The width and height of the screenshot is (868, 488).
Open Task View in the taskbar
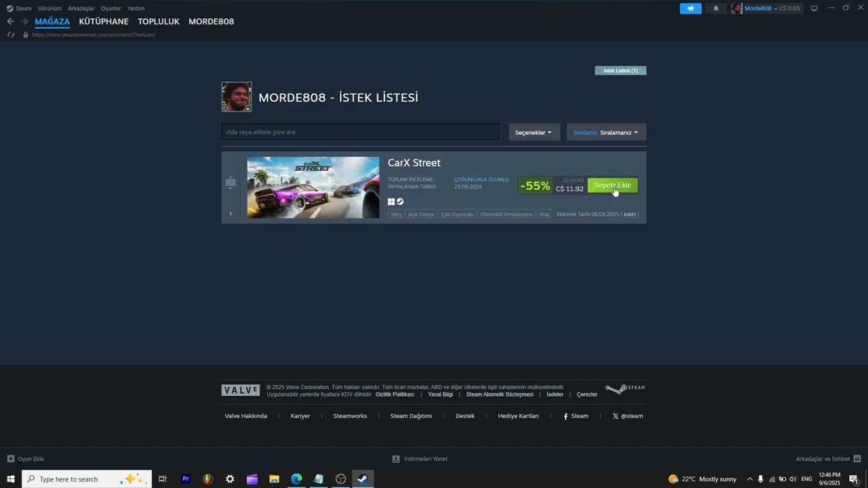[163, 479]
